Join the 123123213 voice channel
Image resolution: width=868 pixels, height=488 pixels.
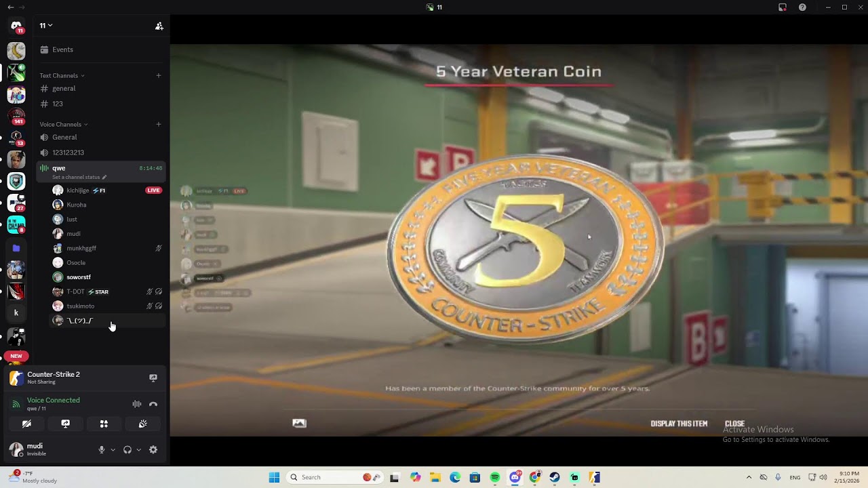(101, 152)
